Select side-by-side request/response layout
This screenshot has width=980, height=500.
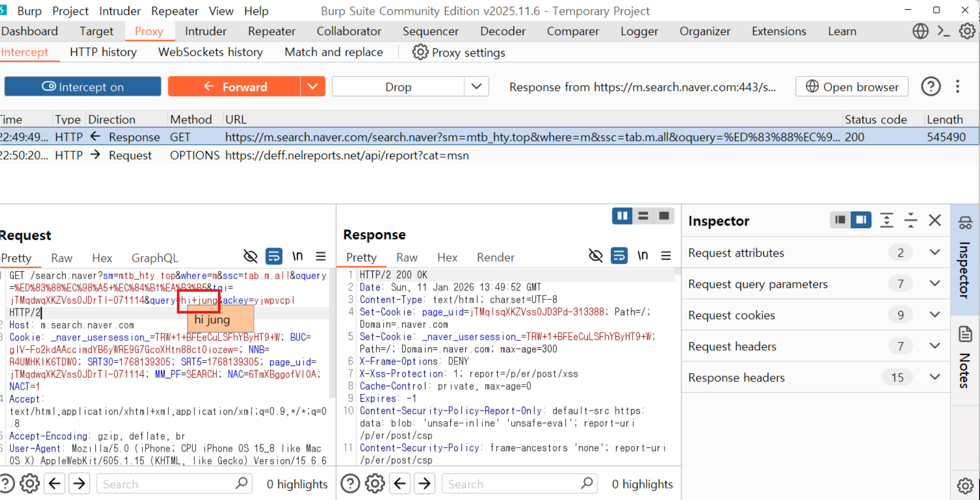point(622,216)
